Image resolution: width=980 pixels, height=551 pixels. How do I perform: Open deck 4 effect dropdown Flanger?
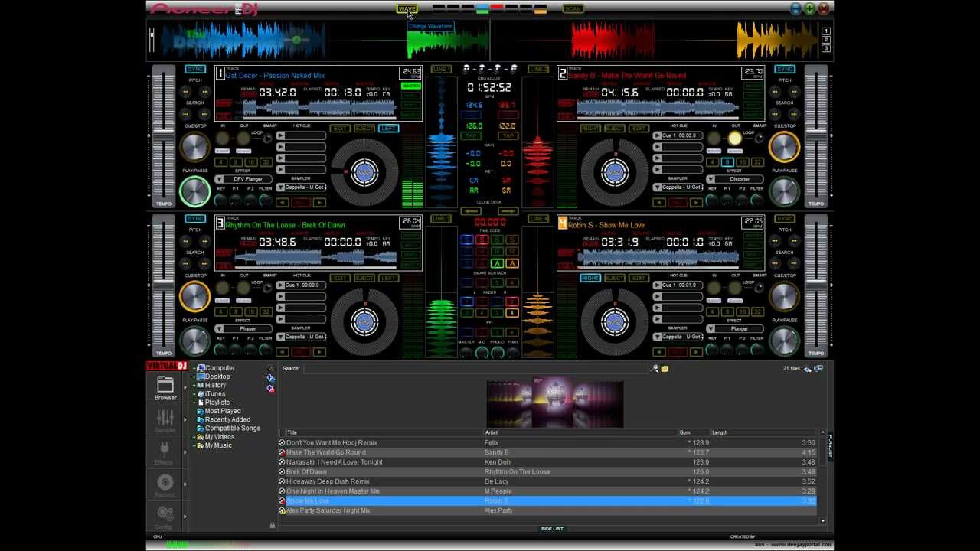pos(734,328)
